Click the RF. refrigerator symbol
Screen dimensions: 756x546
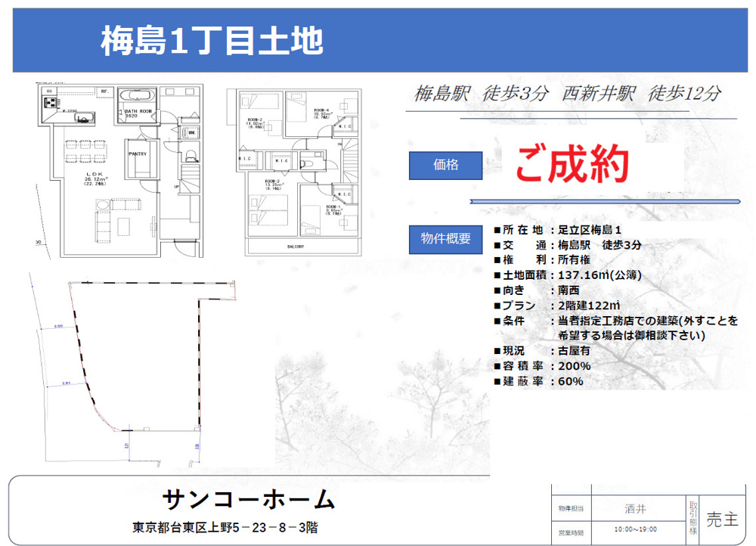point(105,92)
